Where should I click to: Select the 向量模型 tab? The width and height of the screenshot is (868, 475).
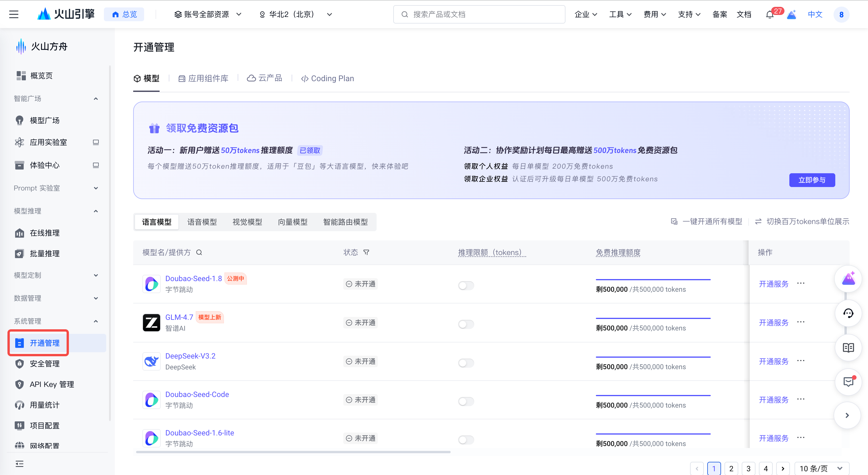coord(293,222)
